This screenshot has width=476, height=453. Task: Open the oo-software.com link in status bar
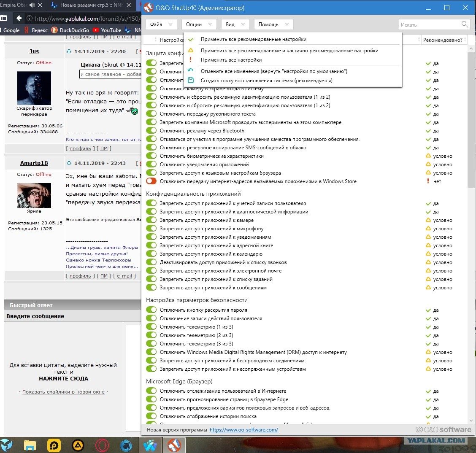(x=244, y=430)
